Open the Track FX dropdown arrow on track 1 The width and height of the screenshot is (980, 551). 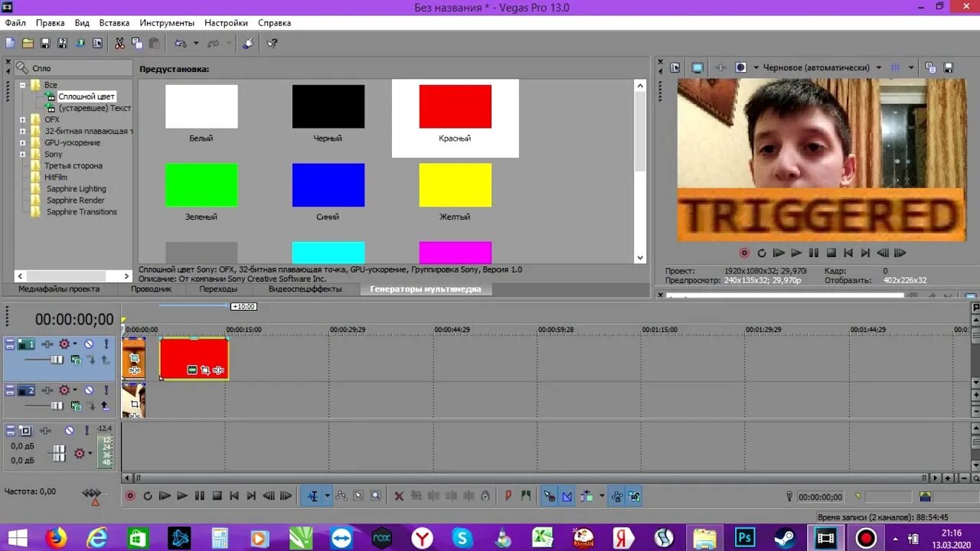pos(75,344)
